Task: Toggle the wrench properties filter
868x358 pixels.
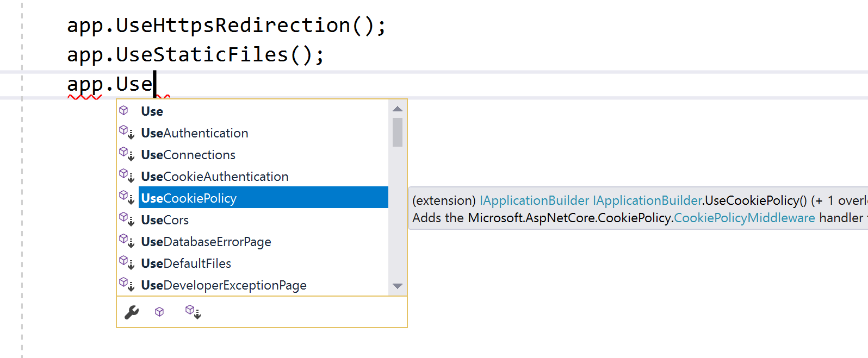Action: (131, 311)
